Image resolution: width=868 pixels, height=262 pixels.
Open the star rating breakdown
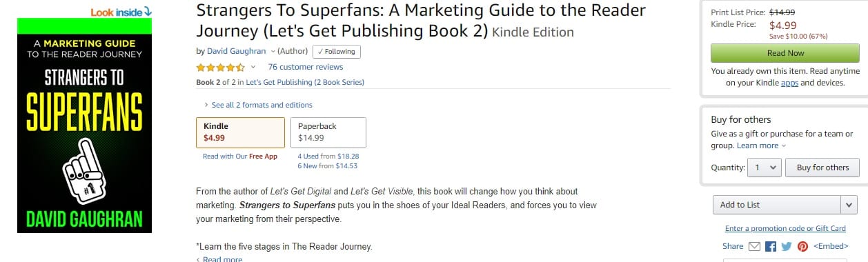click(253, 67)
